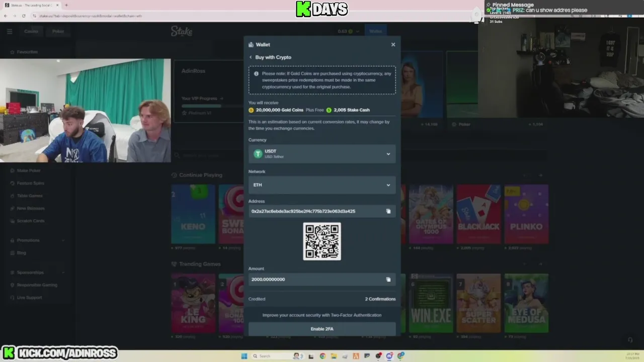The width and height of the screenshot is (644, 362).
Task: Open the Super Scatter game tile
Action: click(478, 303)
